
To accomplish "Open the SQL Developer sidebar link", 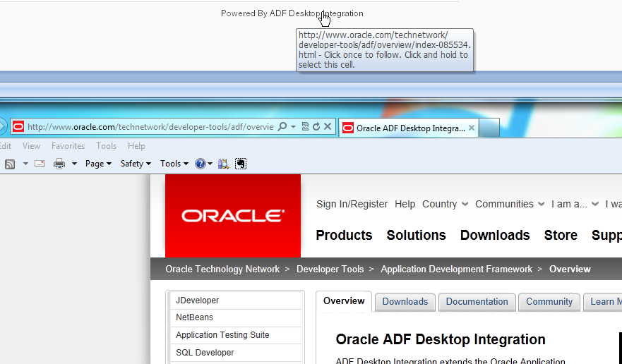I will click(205, 353).
